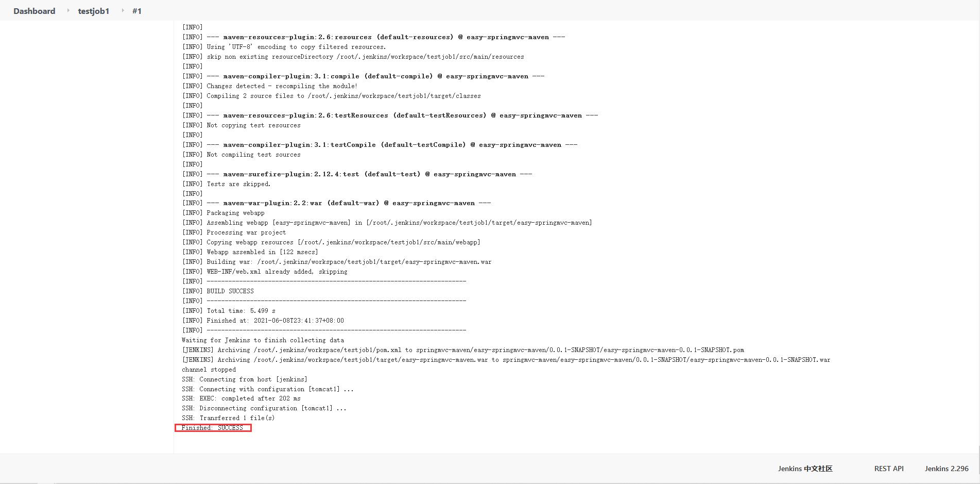Viewport: 980px width, 484px height.
Task: Select 'SSH: Connecting from host [jenkins]' line
Action: (x=245, y=379)
